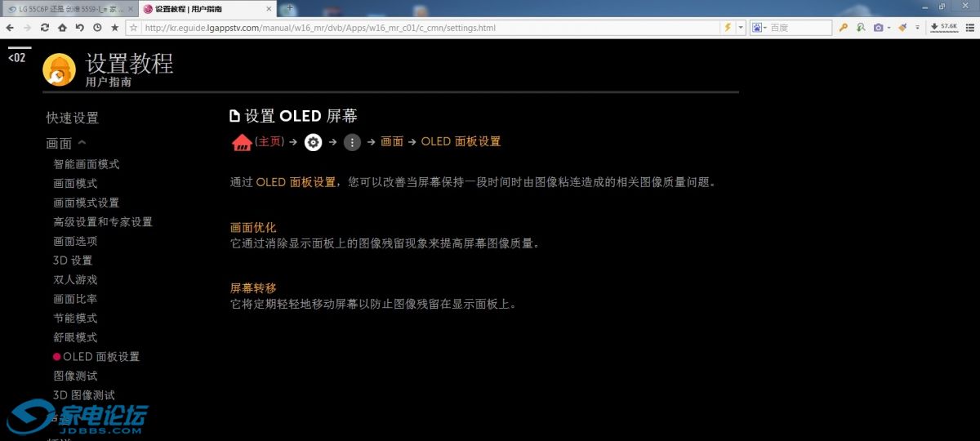The height and width of the screenshot is (441, 980).
Task: Click the <02 back navigation label
Action: [17, 58]
